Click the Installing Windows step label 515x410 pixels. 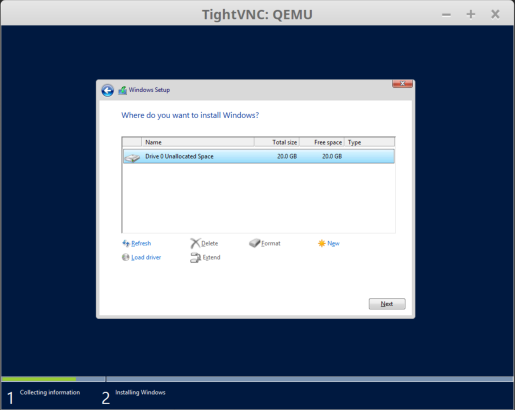pos(140,392)
